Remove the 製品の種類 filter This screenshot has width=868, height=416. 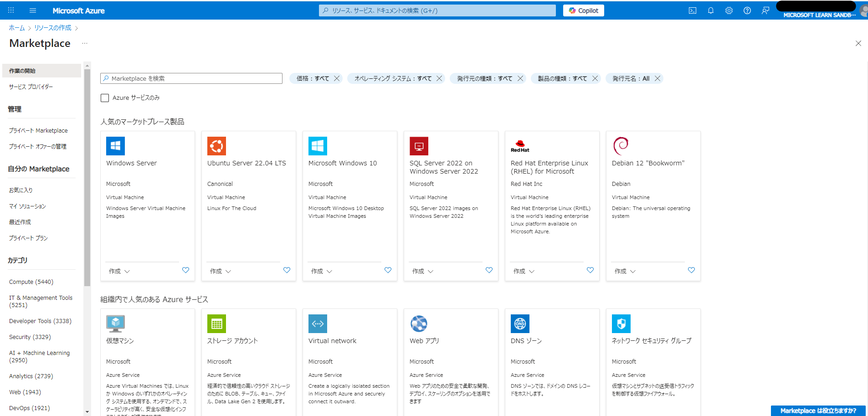pyautogui.click(x=595, y=78)
